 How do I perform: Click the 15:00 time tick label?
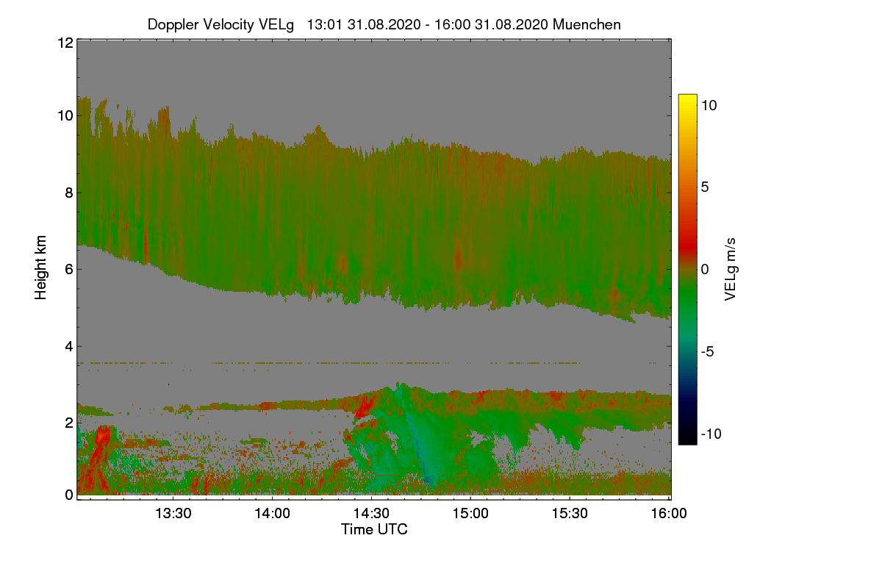click(471, 513)
